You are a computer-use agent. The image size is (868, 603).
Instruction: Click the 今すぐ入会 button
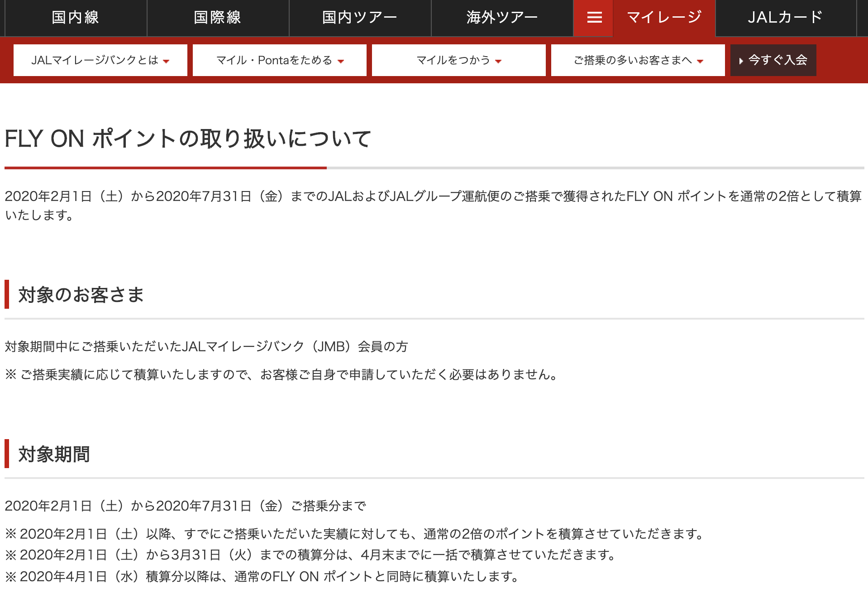(773, 60)
